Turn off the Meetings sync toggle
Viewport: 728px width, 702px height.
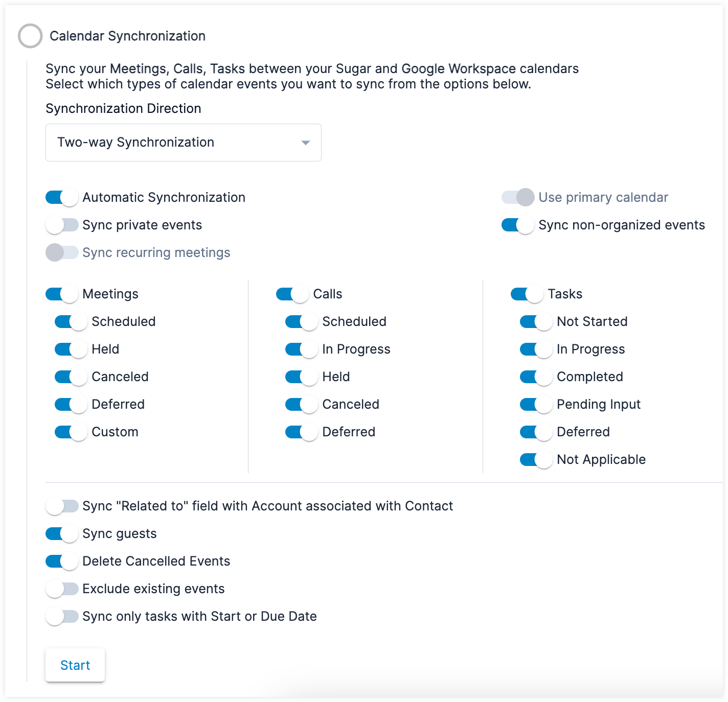[x=61, y=294]
